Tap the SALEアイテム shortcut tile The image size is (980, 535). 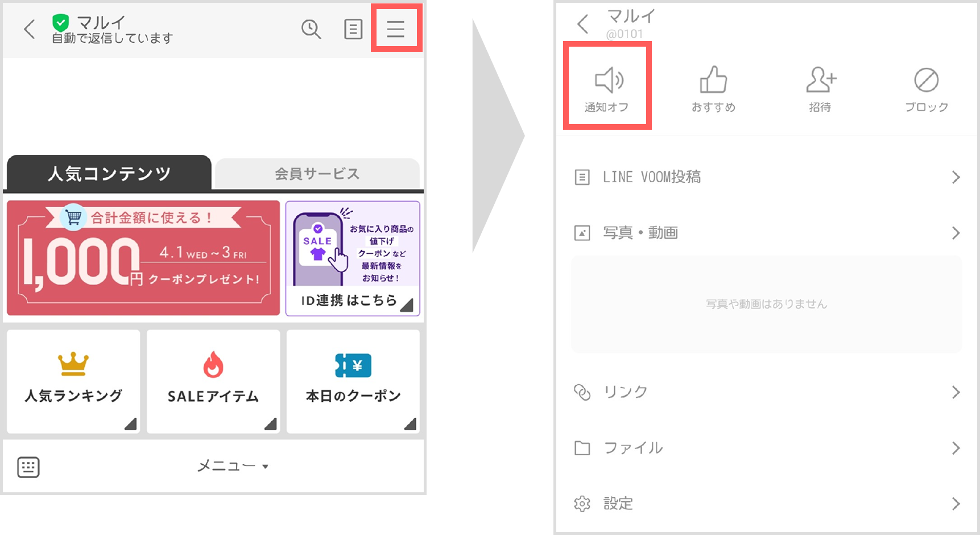(x=213, y=381)
